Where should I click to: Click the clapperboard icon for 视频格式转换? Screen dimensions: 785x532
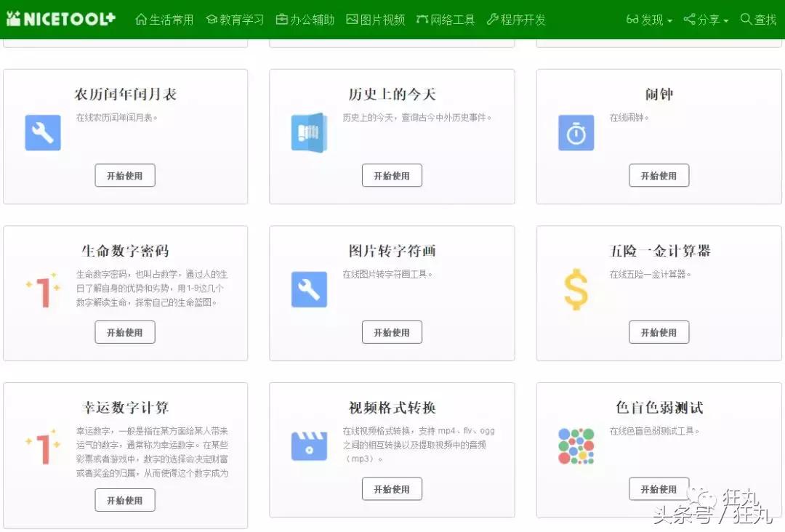point(310,447)
